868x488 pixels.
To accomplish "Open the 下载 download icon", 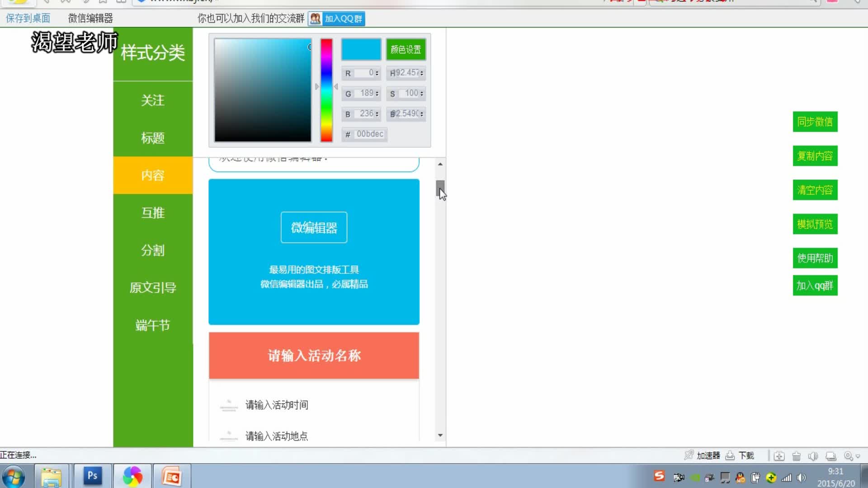I will (730, 455).
